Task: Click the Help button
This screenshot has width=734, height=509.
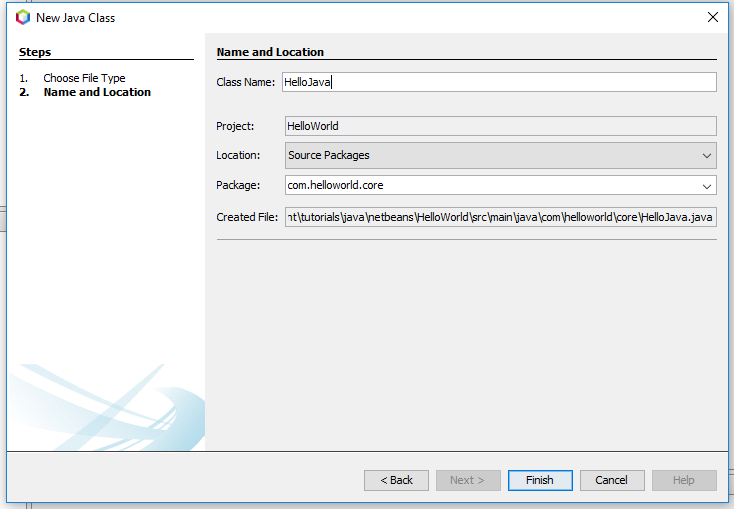Action: pyautogui.click(x=684, y=480)
